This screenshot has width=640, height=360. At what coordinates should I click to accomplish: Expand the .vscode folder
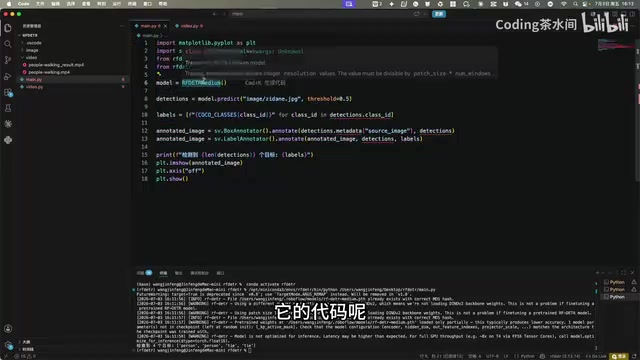coord(33,43)
